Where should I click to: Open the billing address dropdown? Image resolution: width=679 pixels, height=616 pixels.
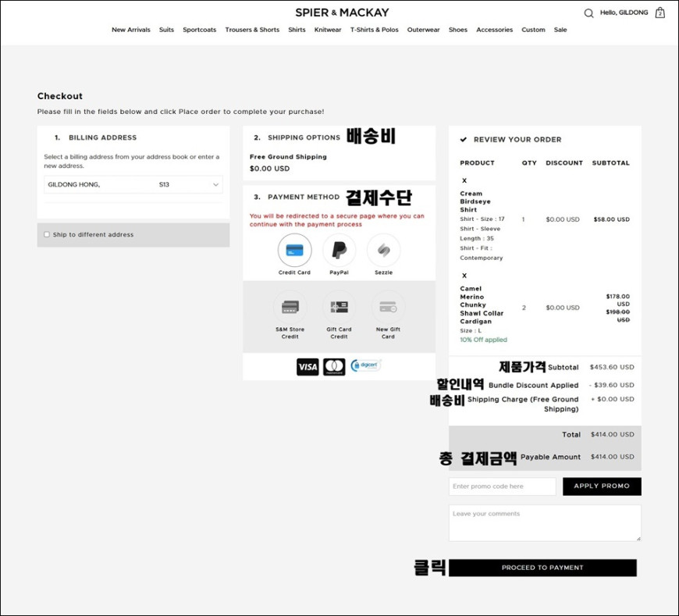pyautogui.click(x=133, y=184)
